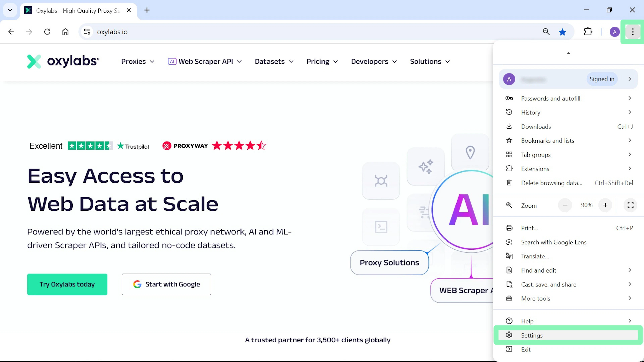This screenshot has height=362, width=644.
Task: Click the menu scroll-up arrow
Action: pos(568,53)
